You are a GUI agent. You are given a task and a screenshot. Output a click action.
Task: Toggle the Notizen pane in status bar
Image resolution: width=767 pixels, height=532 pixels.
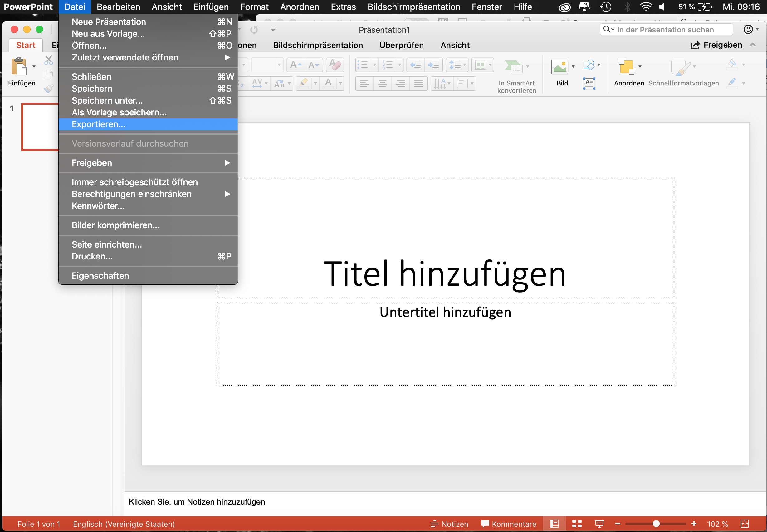coord(449,524)
